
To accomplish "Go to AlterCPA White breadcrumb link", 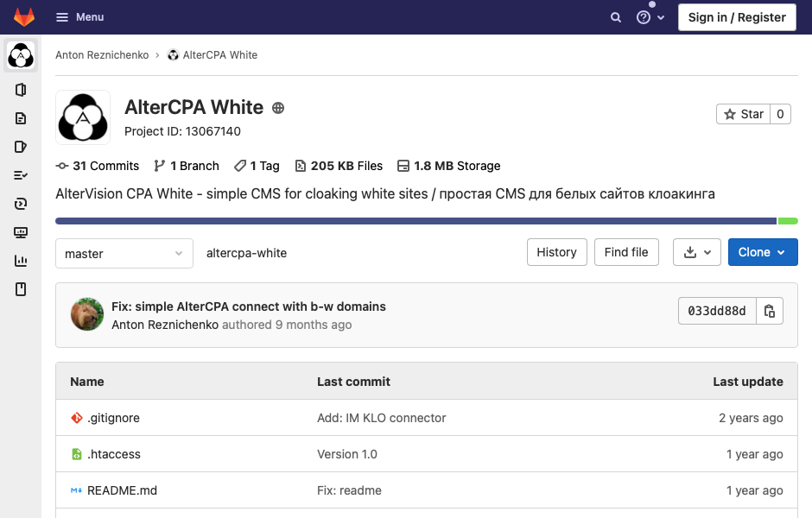I will [x=213, y=55].
